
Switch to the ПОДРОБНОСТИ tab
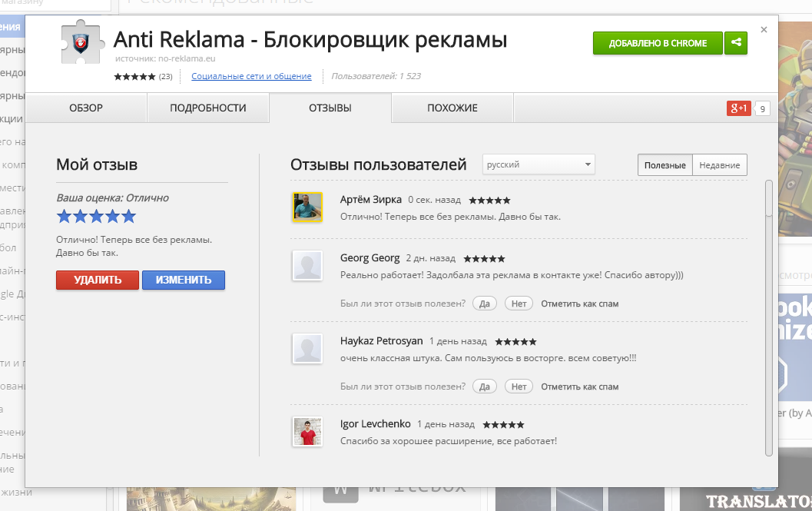coord(208,108)
